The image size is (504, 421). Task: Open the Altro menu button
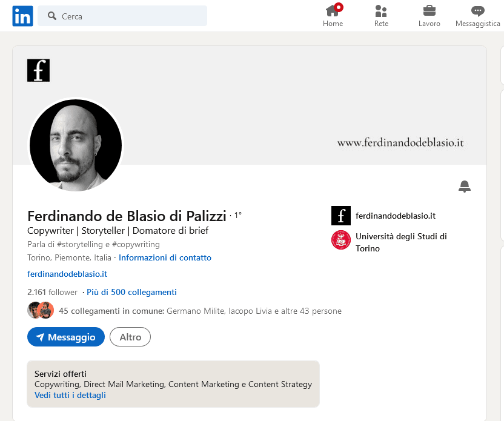130,337
